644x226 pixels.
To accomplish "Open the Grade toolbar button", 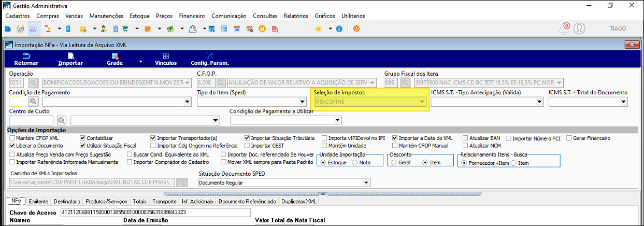I will 115,59.
